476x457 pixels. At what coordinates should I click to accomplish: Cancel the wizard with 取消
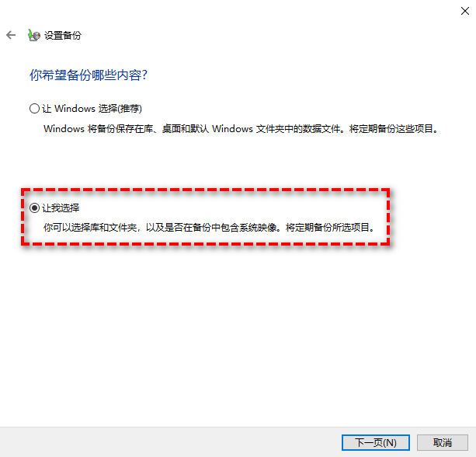[x=443, y=442]
